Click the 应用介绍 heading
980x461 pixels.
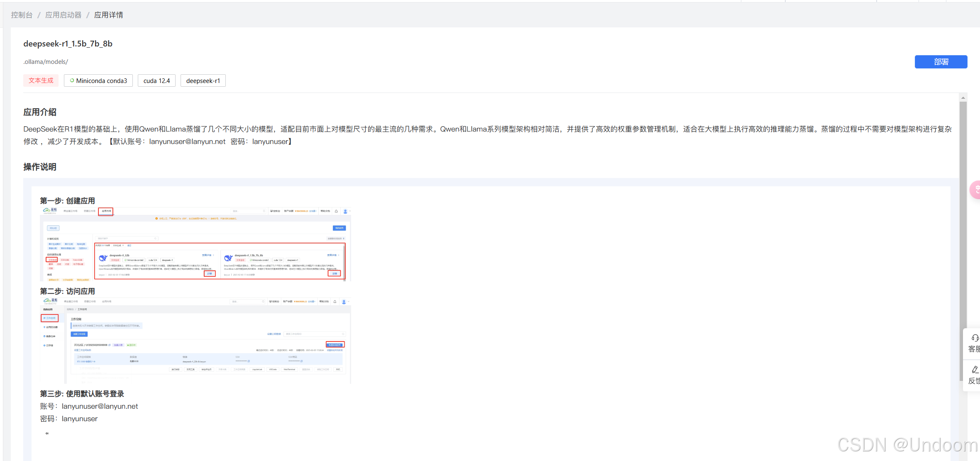pyautogui.click(x=40, y=112)
